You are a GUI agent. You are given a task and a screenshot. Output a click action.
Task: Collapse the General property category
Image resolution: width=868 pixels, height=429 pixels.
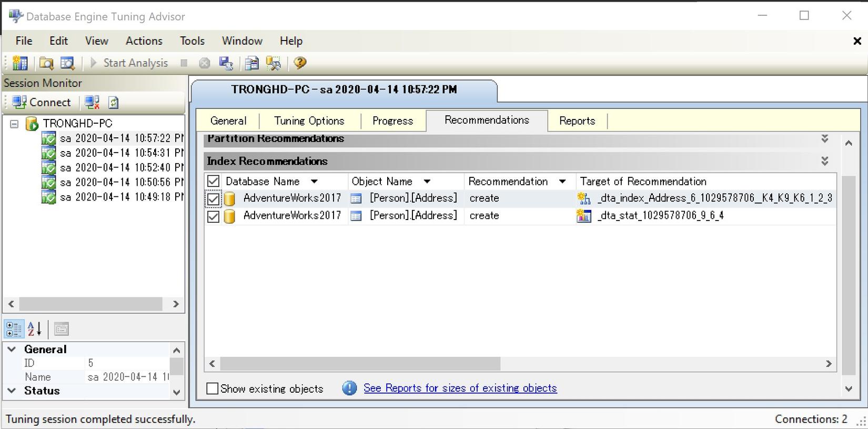pyautogui.click(x=12, y=350)
